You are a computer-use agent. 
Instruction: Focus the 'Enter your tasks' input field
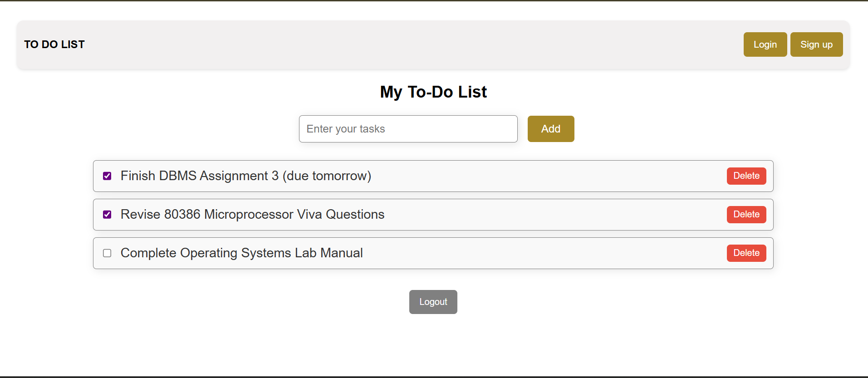pos(408,129)
